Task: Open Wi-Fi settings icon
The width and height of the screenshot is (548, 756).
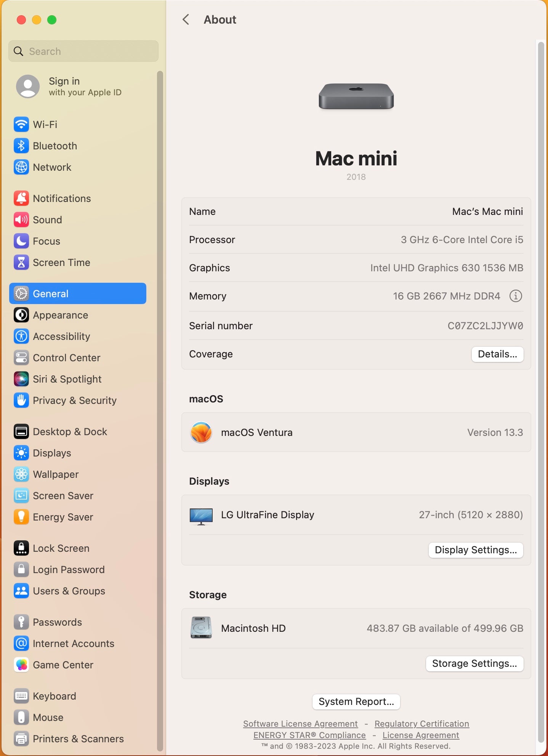Action: (21, 125)
